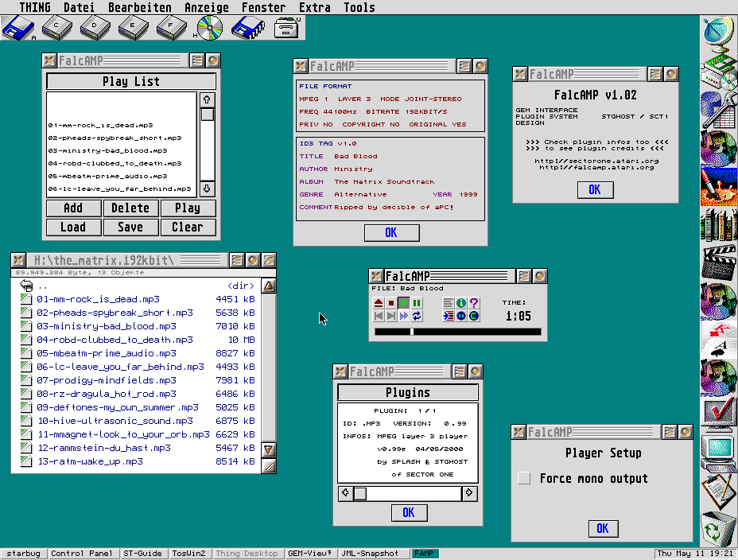
Task: Open the film clapperboard sidebar icon
Action: click(x=718, y=262)
